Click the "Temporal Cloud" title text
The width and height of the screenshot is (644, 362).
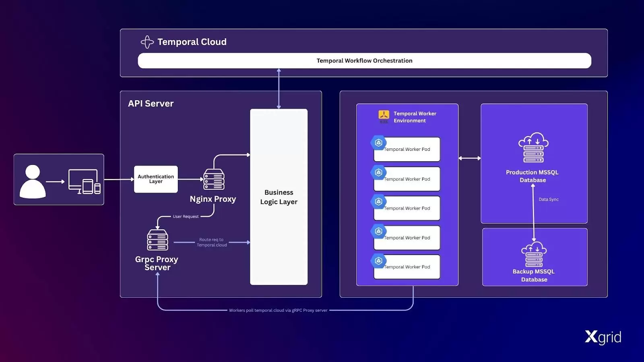click(x=192, y=42)
